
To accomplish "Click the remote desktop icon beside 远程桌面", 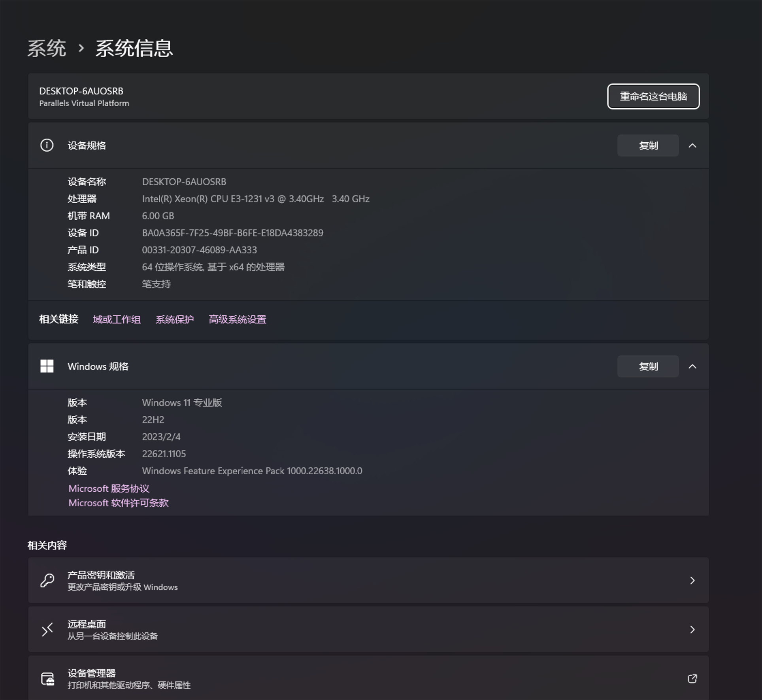I will (47, 629).
